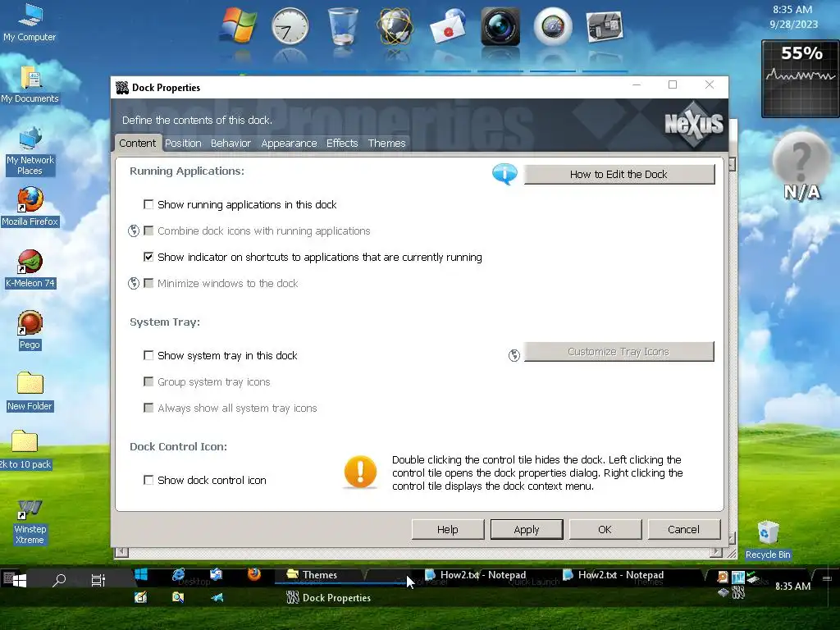
Task: Click OK to confirm dock properties
Action: click(605, 529)
